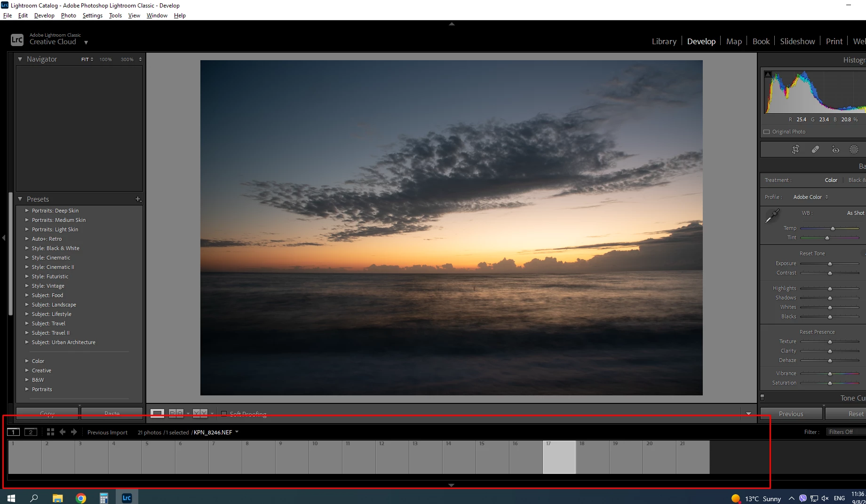The height and width of the screenshot is (504, 866).
Task: Click Reset Tone label
Action: tap(812, 253)
